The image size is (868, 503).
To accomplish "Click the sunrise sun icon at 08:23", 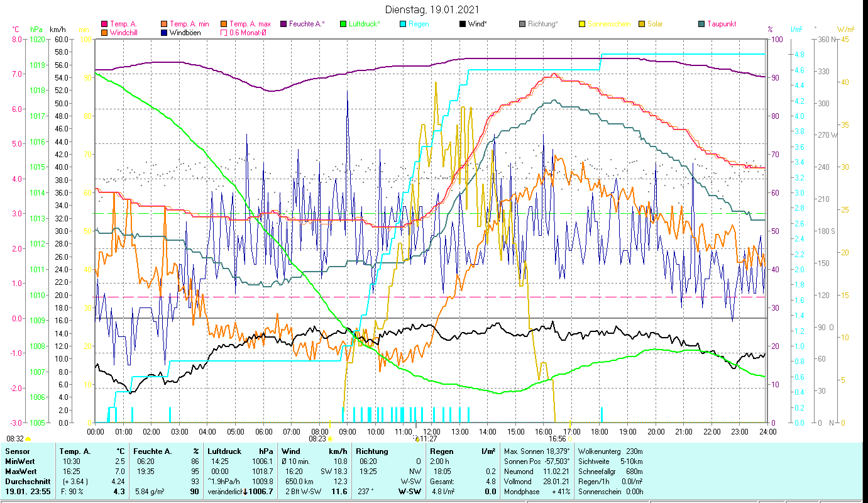I will point(329,439).
